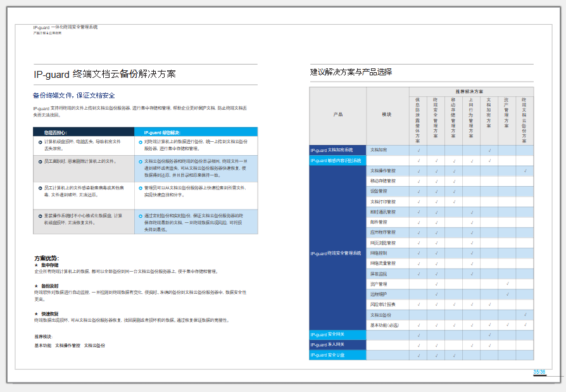The image size is (566, 392).
Task: Click the "方案优势:" section title
Action: pos(47,258)
